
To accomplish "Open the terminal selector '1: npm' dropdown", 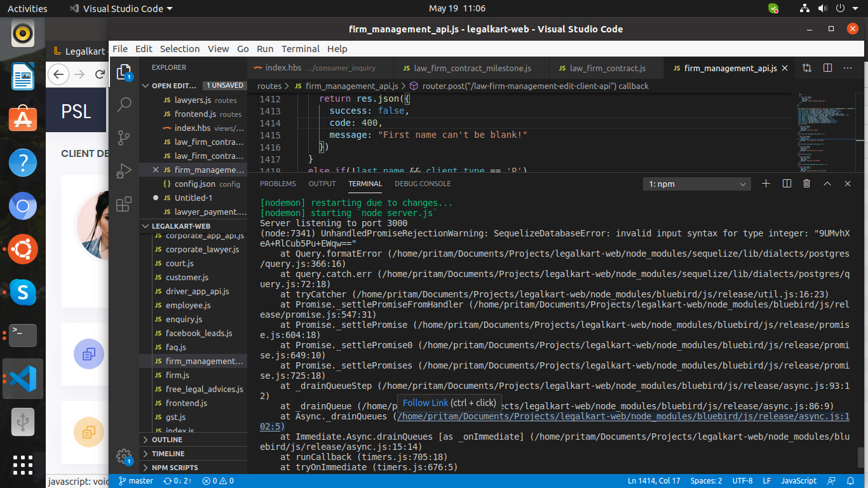I will point(696,184).
